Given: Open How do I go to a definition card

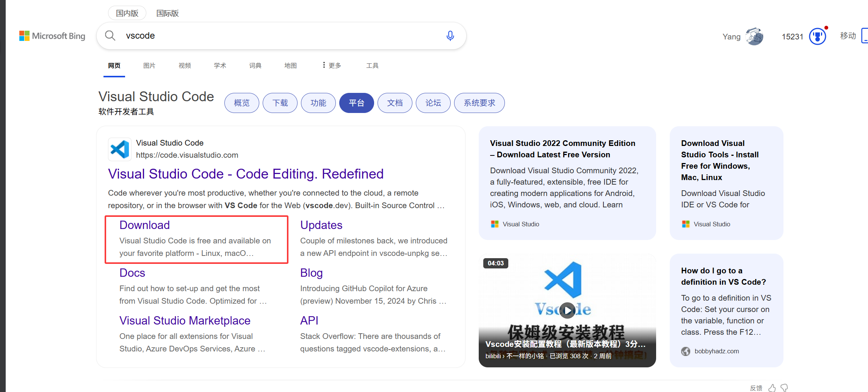Looking at the screenshot, I should [726, 310].
